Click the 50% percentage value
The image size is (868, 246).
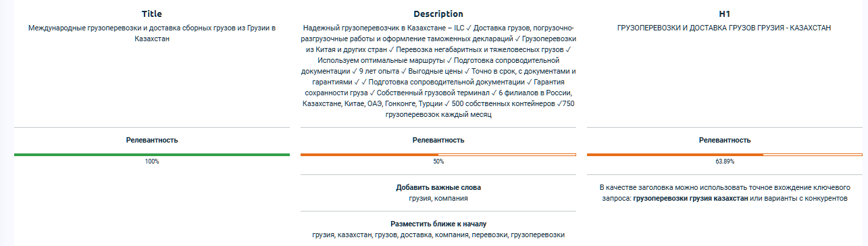pos(438,162)
